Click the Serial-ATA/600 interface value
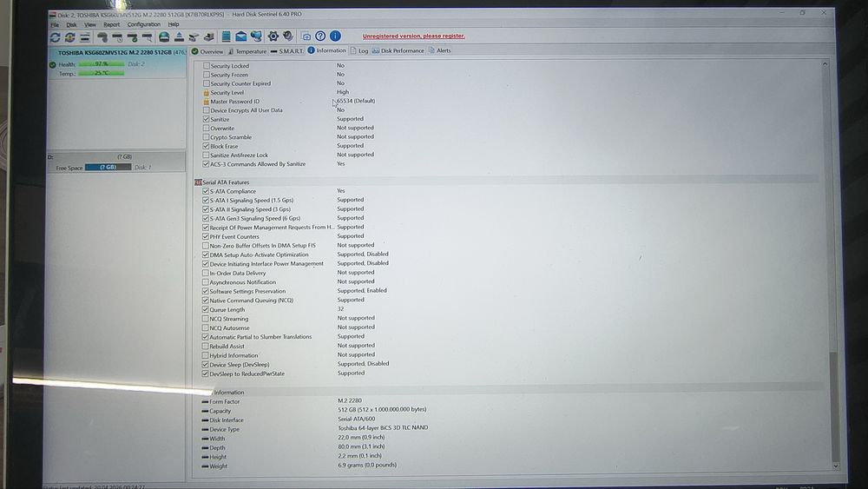868x489 pixels. 357,419
